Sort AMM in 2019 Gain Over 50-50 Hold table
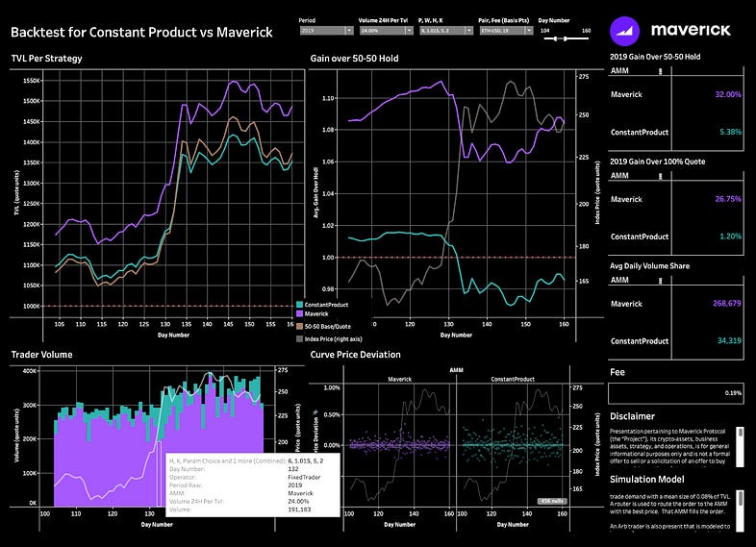This screenshot has height=547, width=756. (660, 71)
